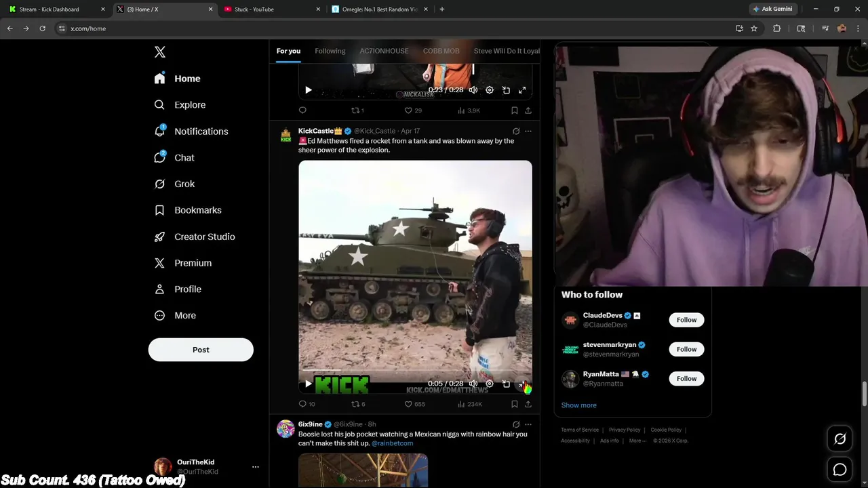868x488 pixels.
Task: Open OuriTheKid account options ellipsis
Action: (256, 467)
